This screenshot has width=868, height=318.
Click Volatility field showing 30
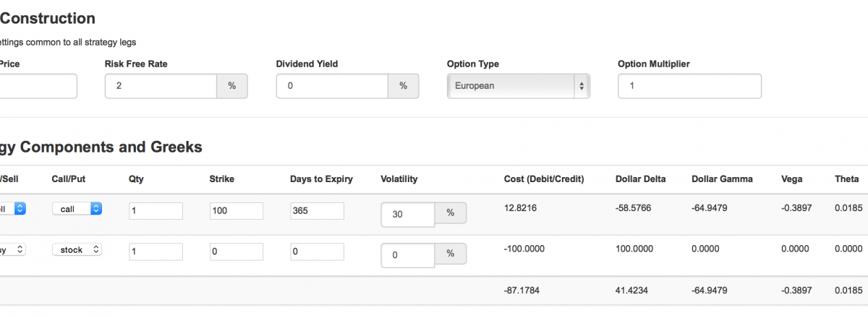click(x=407, y=214)
